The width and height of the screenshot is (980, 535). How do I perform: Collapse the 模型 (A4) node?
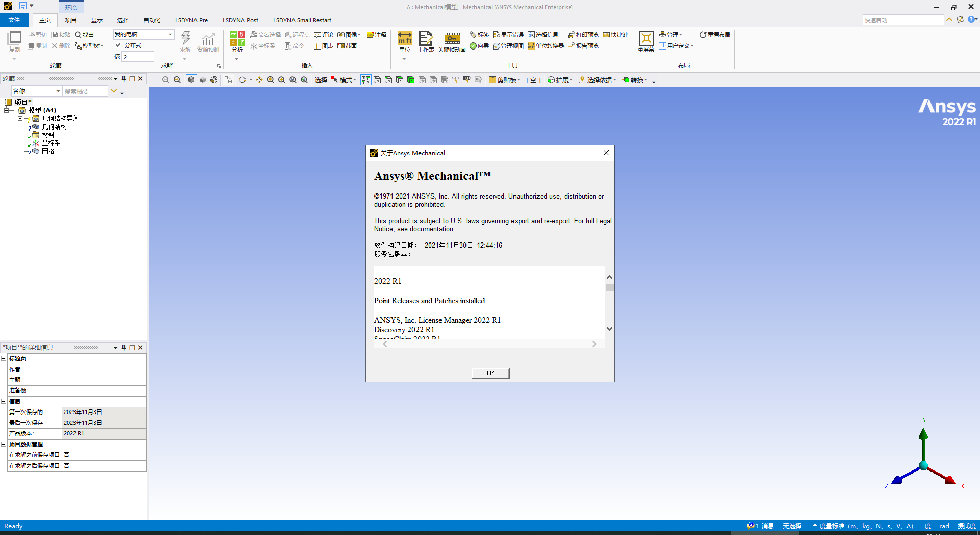click(6, 110)
